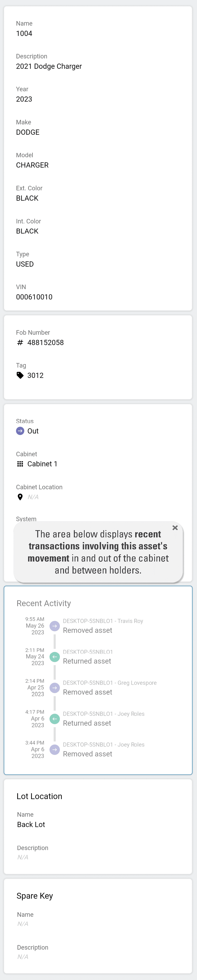Click the grid icon beside Cabinet 1

click(20, 464)
